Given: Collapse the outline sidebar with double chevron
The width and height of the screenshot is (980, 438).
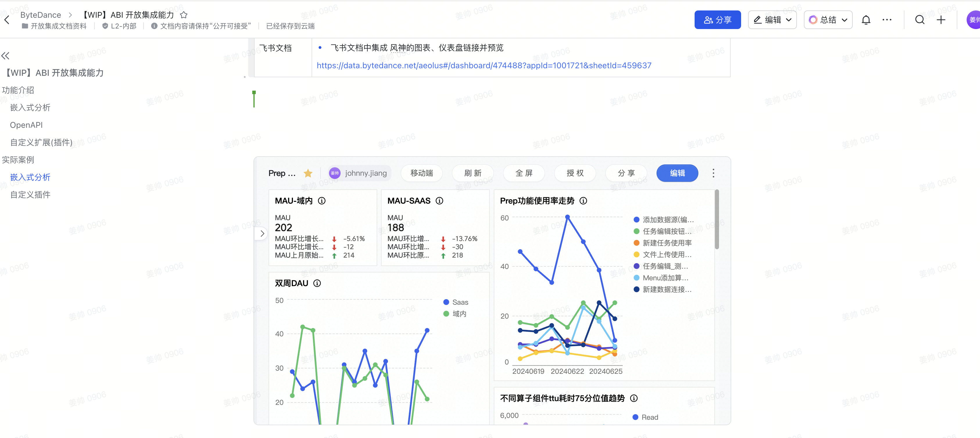Looking at the screenshot, I should point(5,56).
